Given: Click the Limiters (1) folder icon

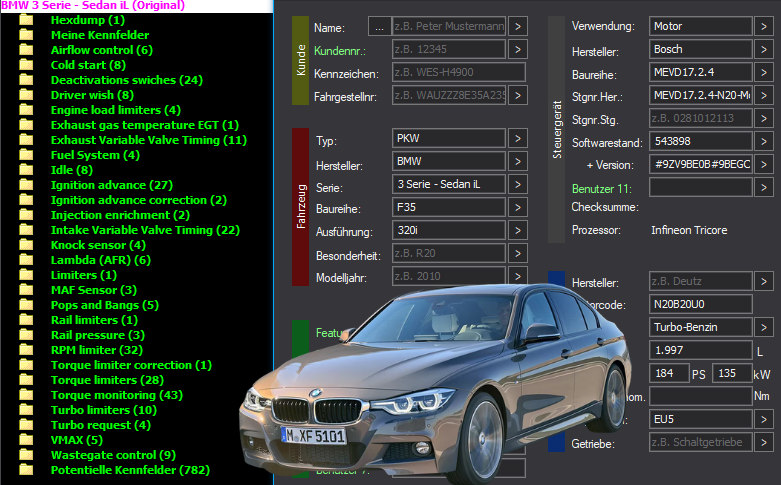Looking at the screenshot, I should (x=26, y=275).
